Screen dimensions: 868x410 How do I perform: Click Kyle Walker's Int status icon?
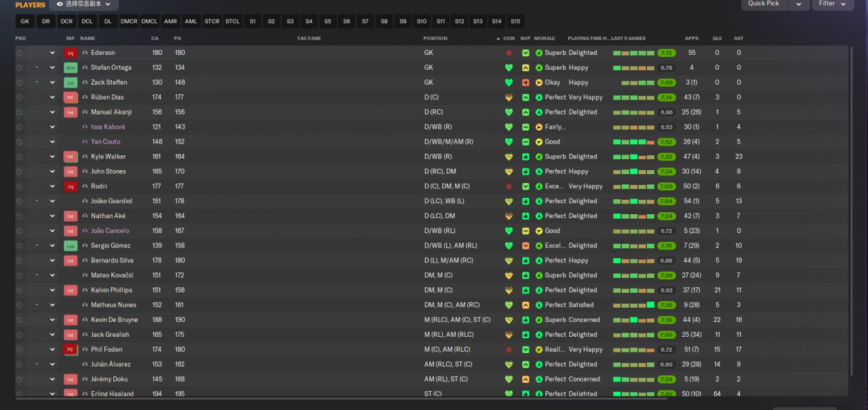(71, 157)
